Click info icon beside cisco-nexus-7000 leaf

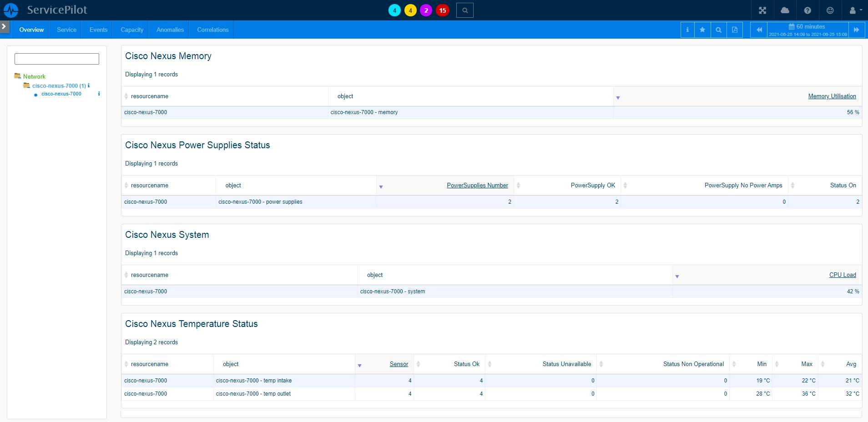point(99,94)
